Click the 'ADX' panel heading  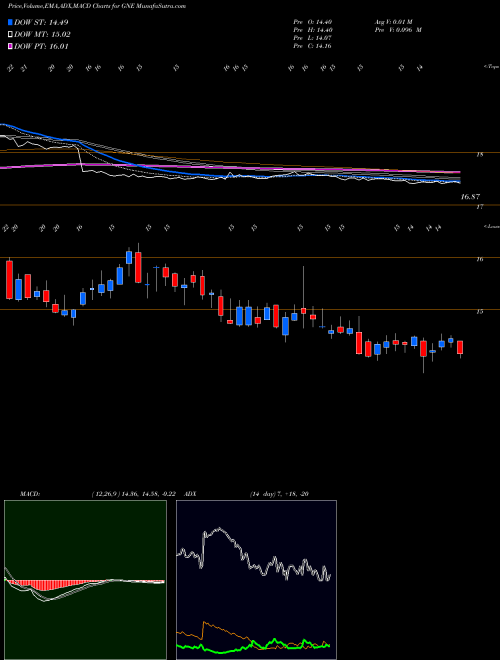[x=190, y=494]
